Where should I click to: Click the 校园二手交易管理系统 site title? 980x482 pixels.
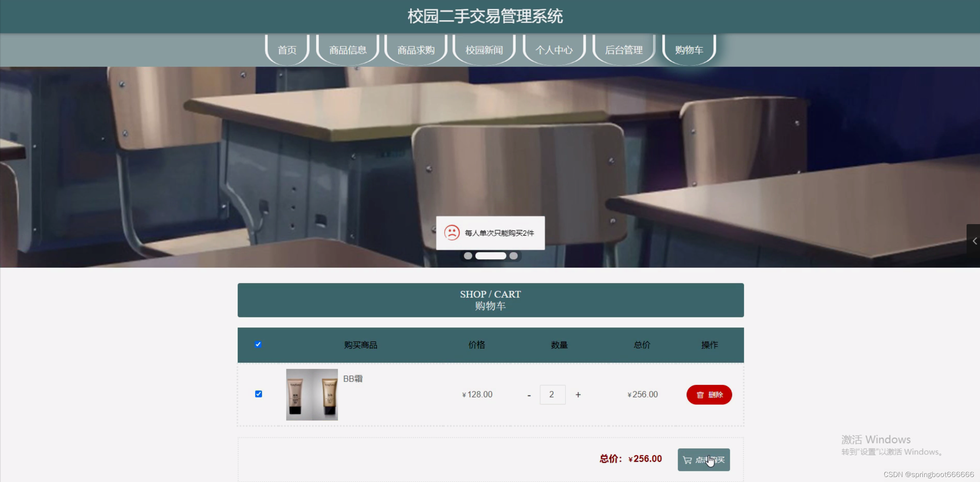(x=485, y=16)
